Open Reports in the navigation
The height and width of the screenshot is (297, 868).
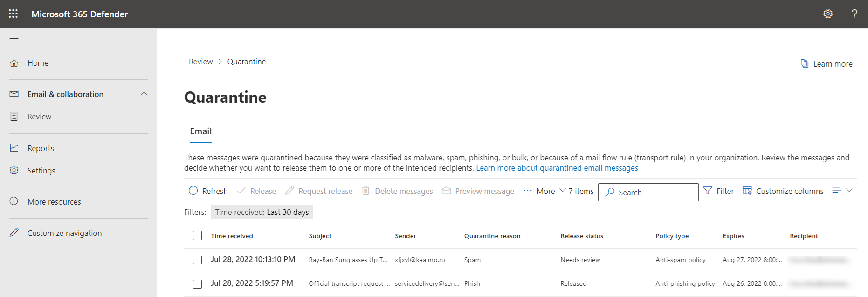click(x=41, y=148)
